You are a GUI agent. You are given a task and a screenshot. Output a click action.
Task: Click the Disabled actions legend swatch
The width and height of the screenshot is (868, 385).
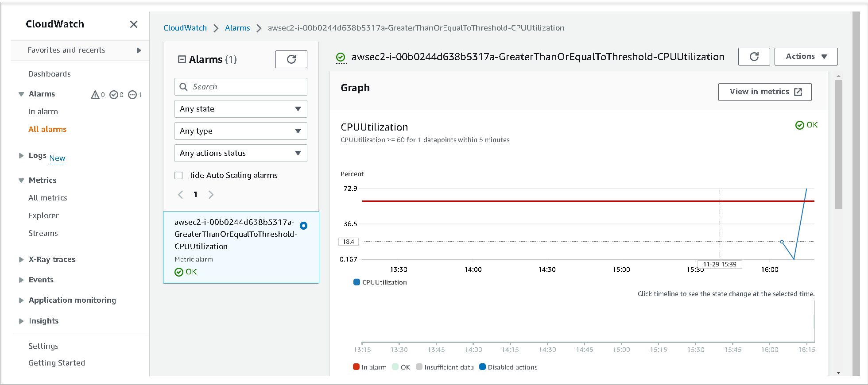(483, 367)
